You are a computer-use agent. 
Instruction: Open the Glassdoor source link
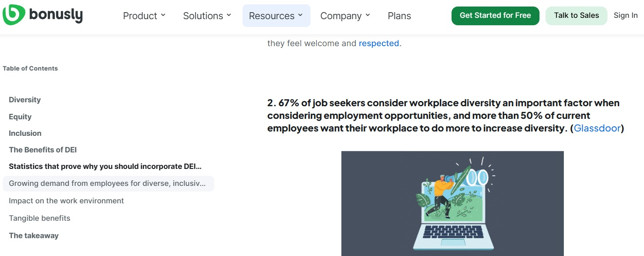(597, 128)
